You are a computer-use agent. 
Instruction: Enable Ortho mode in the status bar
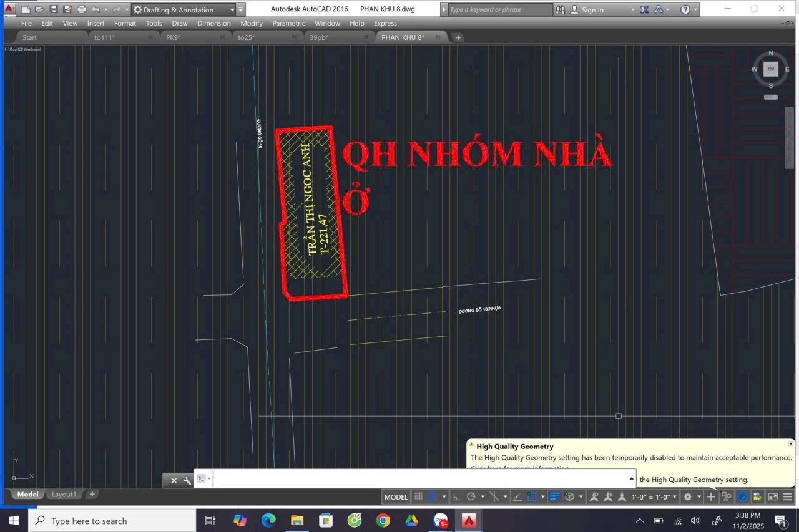tap(455, 496)
